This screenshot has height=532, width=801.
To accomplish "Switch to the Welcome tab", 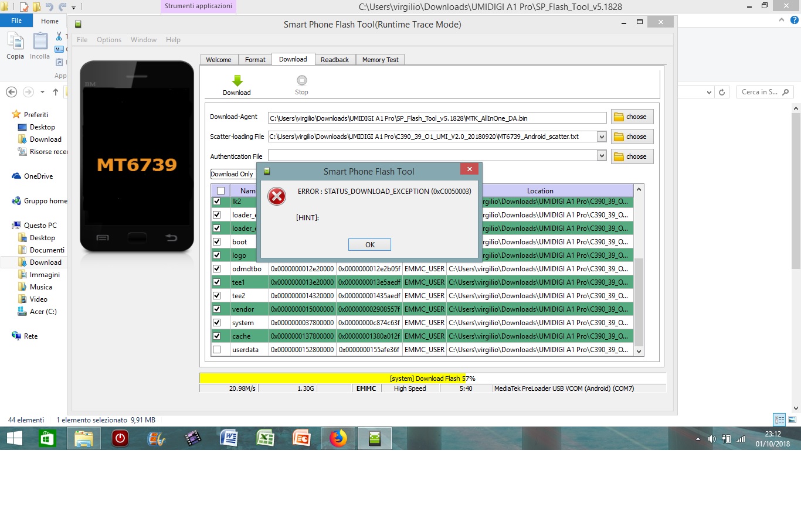I will click(x=219, y=60).
